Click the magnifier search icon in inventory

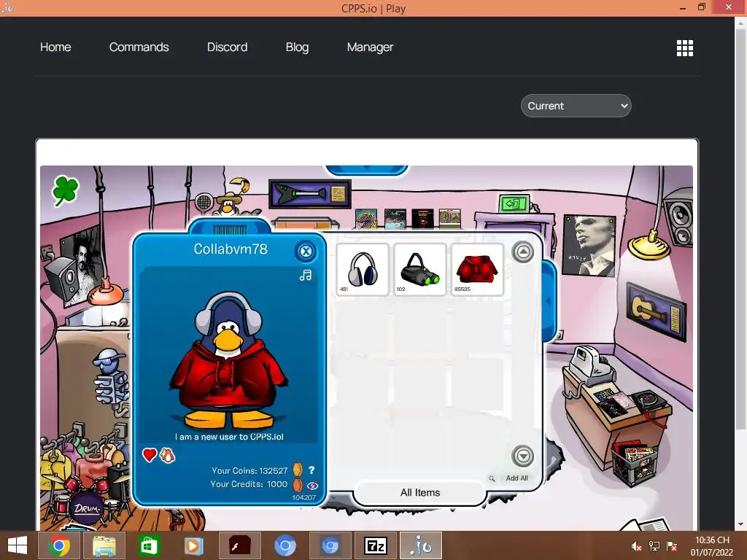point(492,478)
